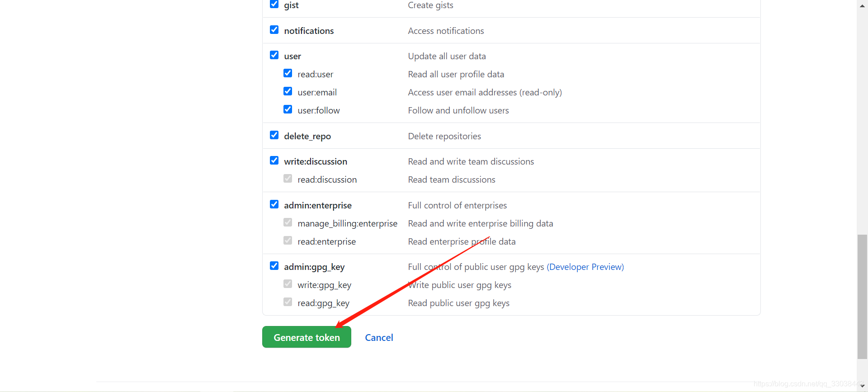Uncheck the user scope checkbox

coord(274,55)
